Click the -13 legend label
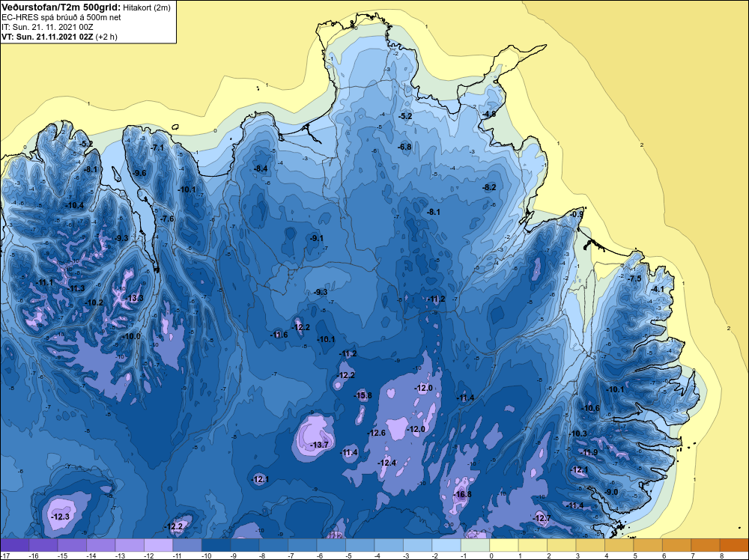This screenshot has height=560, width=749. (x=119, y=556)
